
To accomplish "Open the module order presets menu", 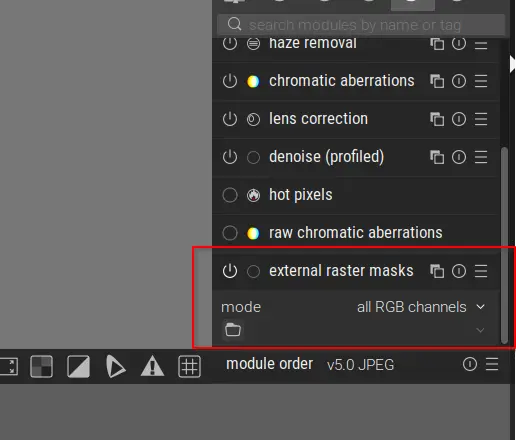I will (492, 364).
